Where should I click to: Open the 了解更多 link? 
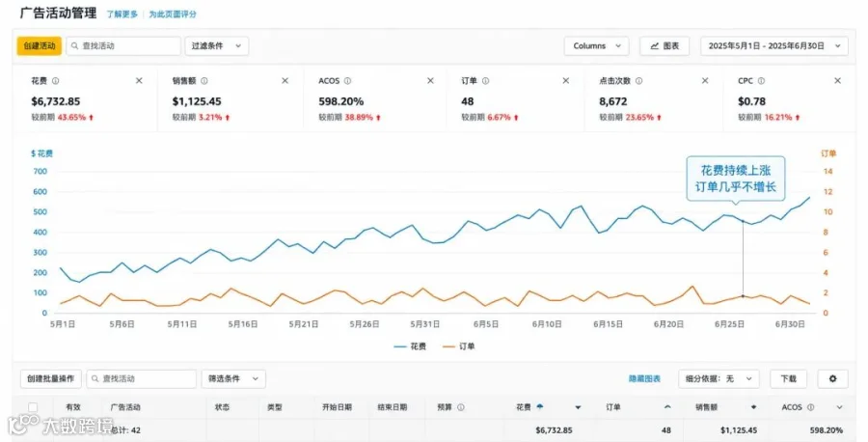pos(122,14)
